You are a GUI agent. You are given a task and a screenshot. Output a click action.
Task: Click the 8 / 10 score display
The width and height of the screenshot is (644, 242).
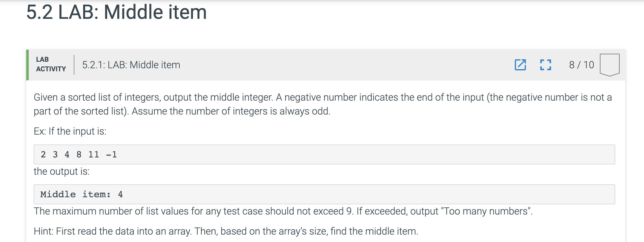[581, 65]
